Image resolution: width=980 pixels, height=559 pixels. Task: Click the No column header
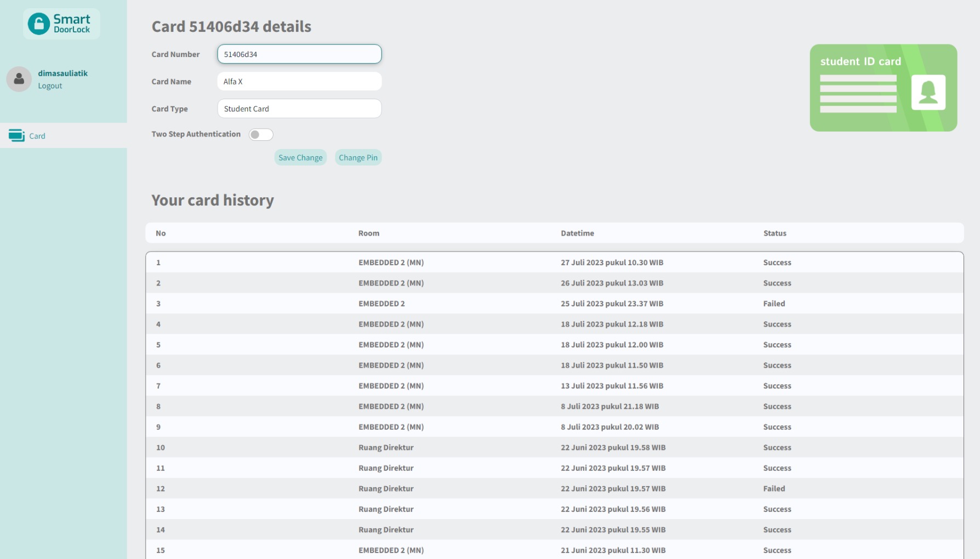[x=161, y=233]
